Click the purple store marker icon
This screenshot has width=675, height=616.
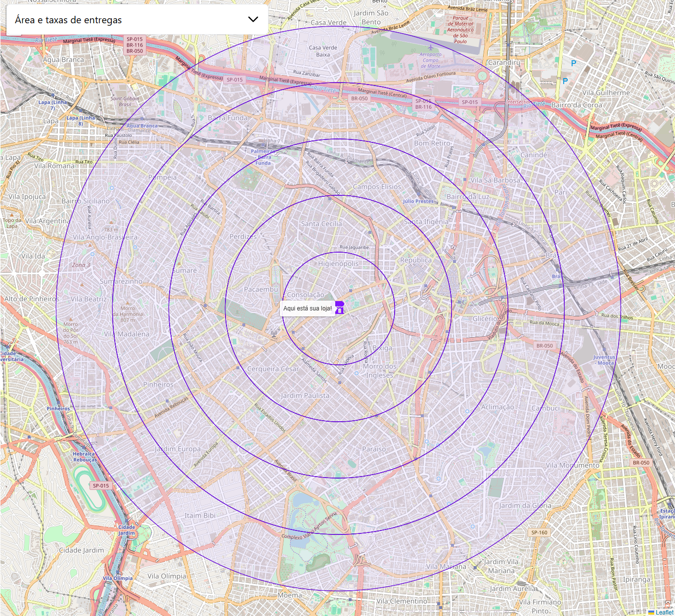339,308
